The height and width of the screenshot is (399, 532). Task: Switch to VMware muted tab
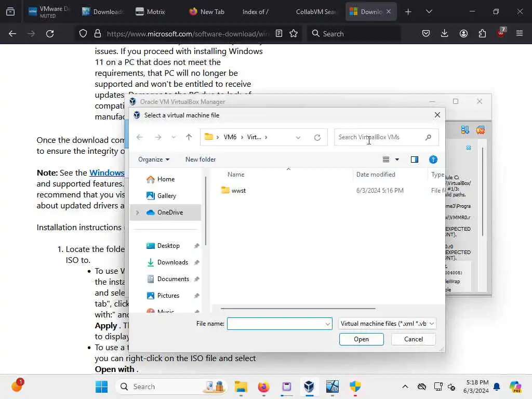(49, 11)
